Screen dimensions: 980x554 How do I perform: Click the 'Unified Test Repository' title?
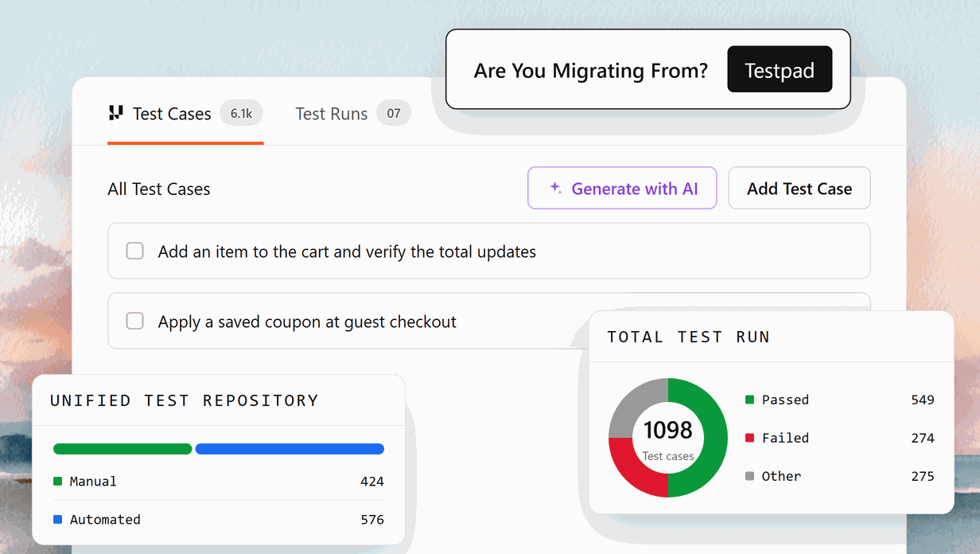pyautogui.click(x=185, y=400)
